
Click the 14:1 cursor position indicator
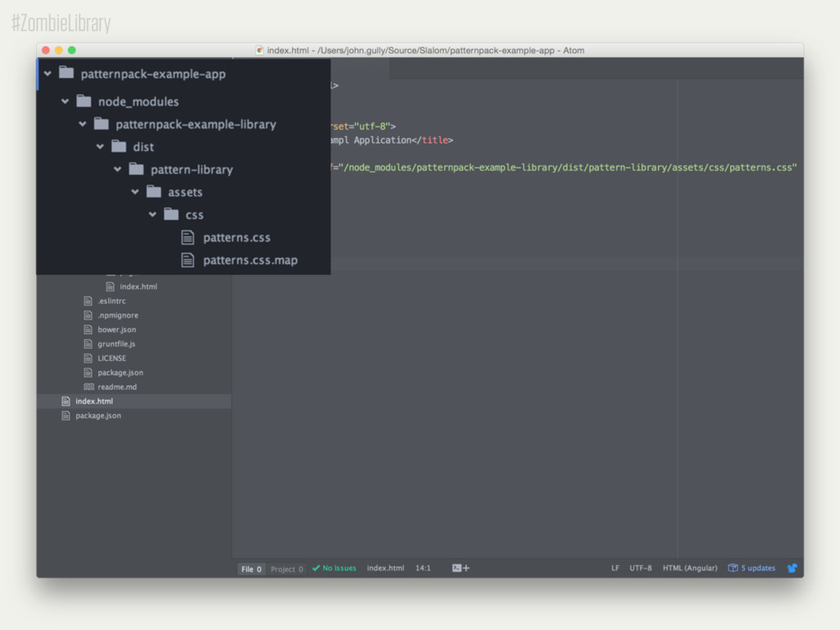pyautogui.click(x=422, y=568)
